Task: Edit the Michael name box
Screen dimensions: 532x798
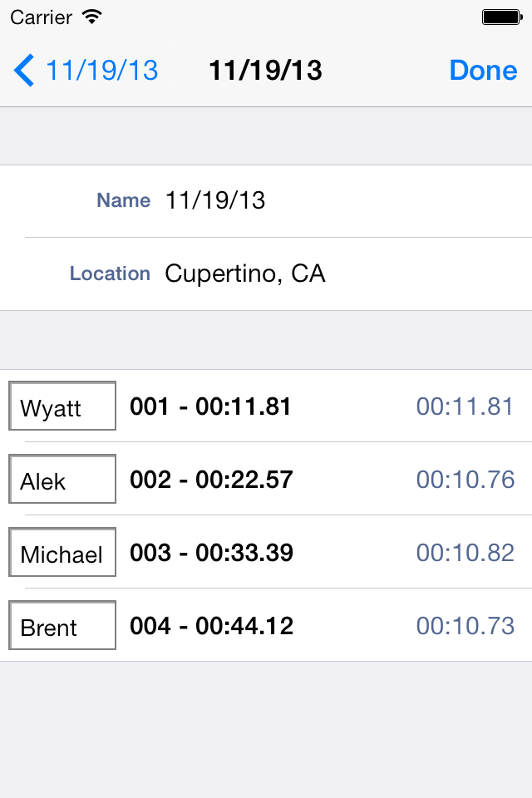Action: 62,552
